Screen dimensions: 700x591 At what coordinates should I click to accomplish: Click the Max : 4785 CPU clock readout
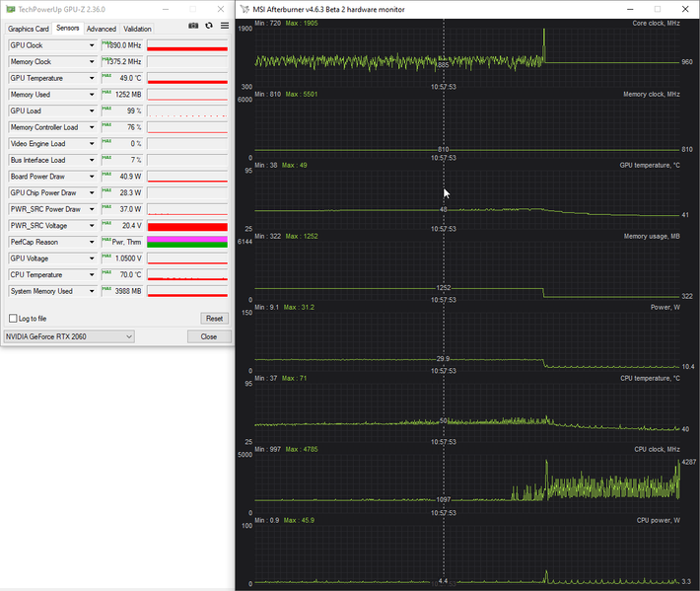click(302, 449)
